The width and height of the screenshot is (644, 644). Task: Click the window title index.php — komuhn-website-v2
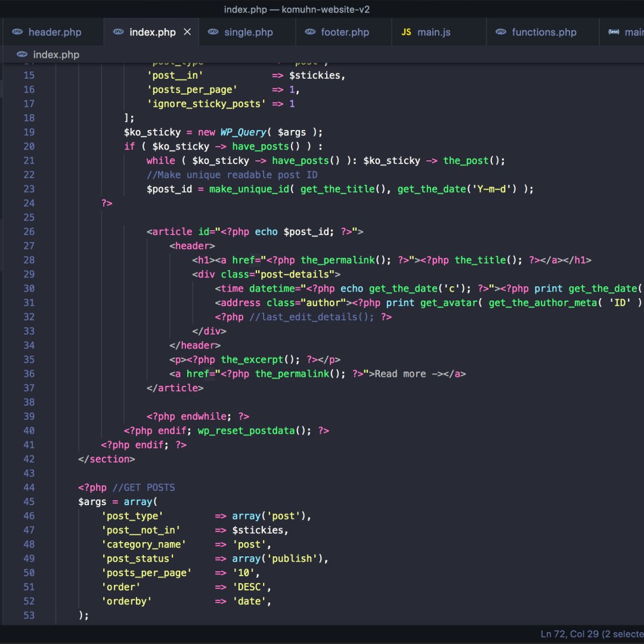[x=296, y=10]
